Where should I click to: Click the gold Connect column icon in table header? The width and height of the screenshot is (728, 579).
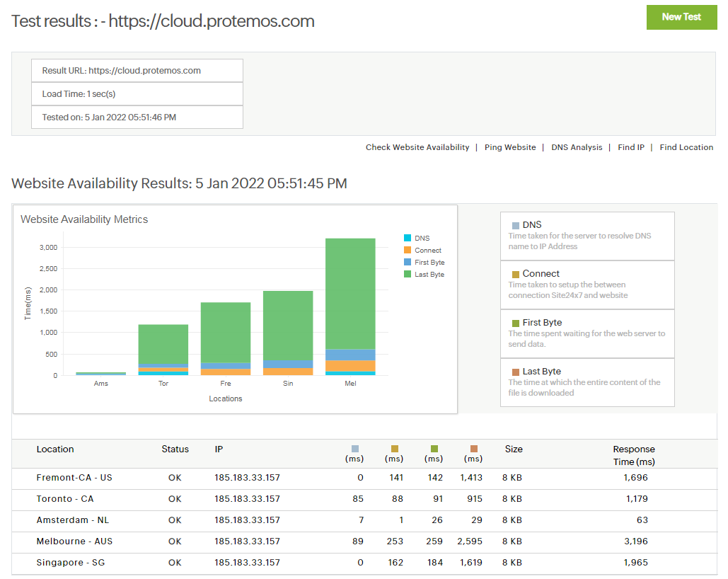click(x=395, y=449)
